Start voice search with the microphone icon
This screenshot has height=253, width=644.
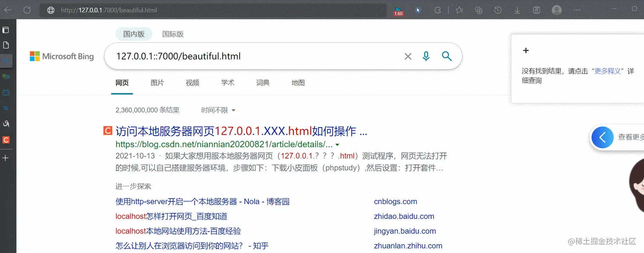tap(425, 56)
